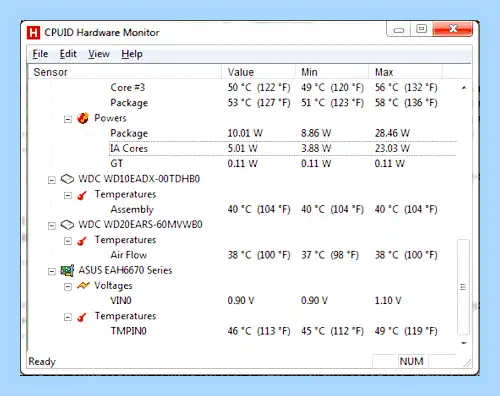Collapse Temperatures under WD20EARS drive
Viewport: 500px width, 396px height.
click(x=68, y=241)
